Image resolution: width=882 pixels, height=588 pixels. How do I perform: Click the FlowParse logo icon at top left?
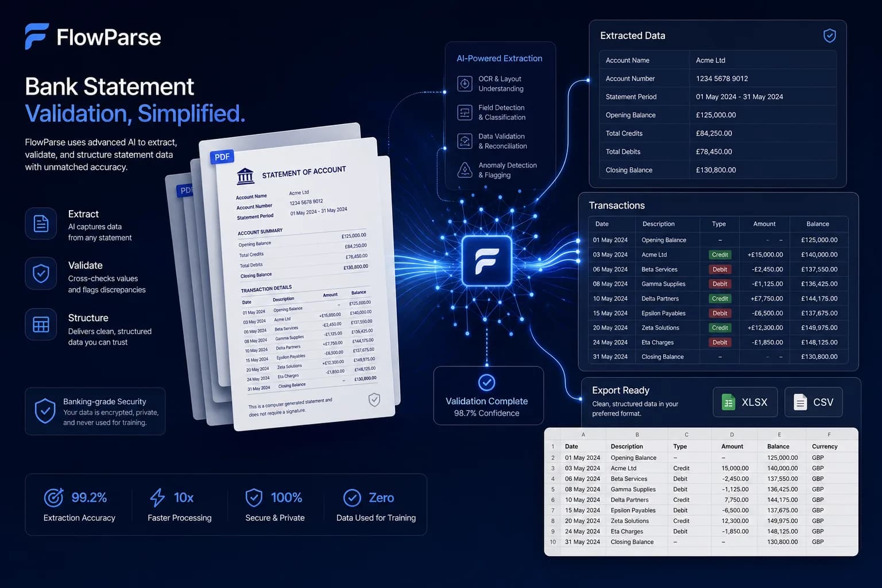(37, 37)
